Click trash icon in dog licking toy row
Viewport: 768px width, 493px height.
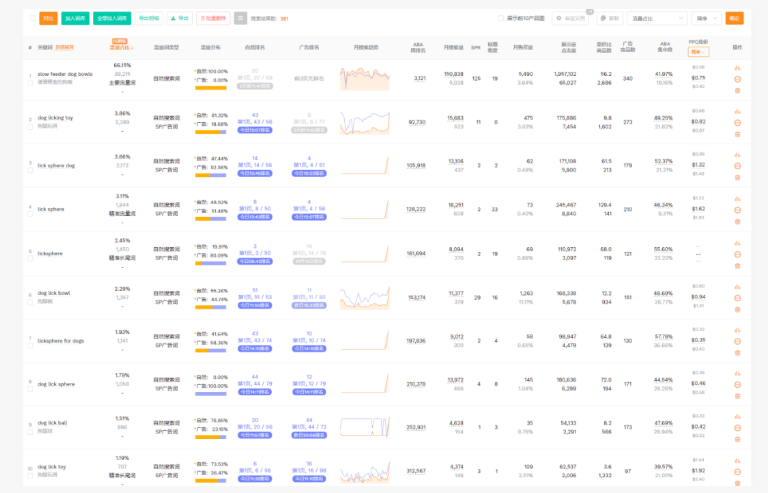click(x=737, y=134)
